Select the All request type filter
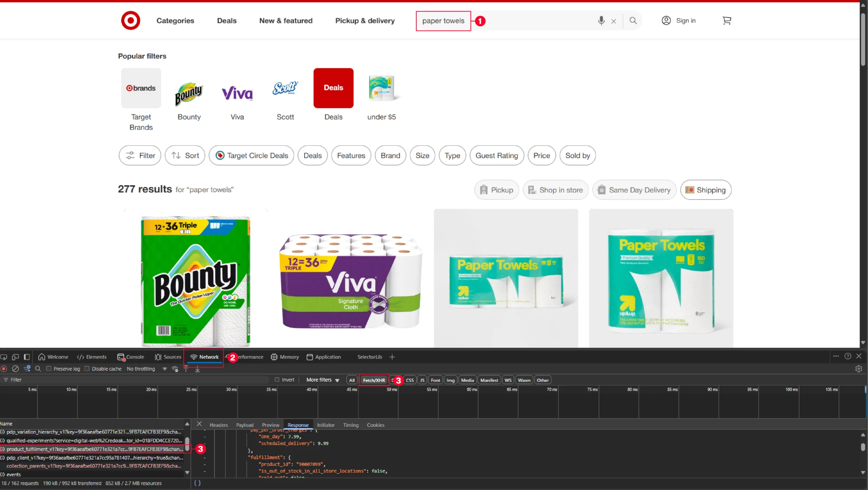 (x=352, y=380)
